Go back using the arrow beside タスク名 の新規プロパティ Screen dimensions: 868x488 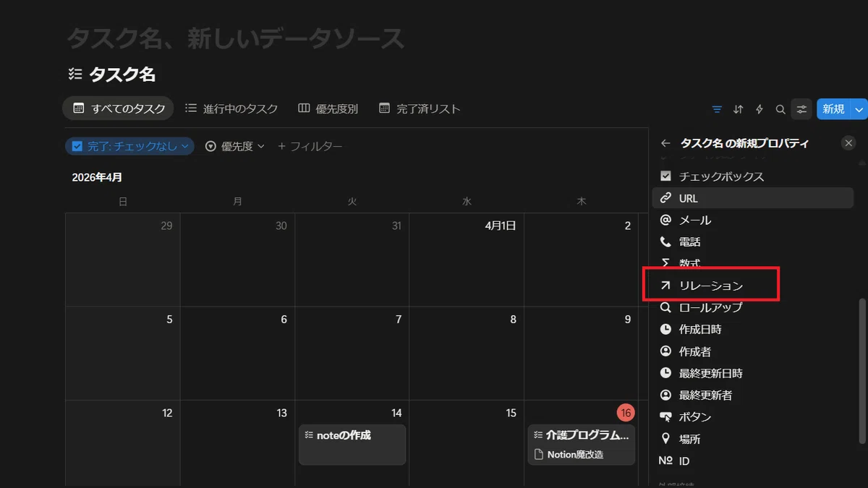pos(665,143)
